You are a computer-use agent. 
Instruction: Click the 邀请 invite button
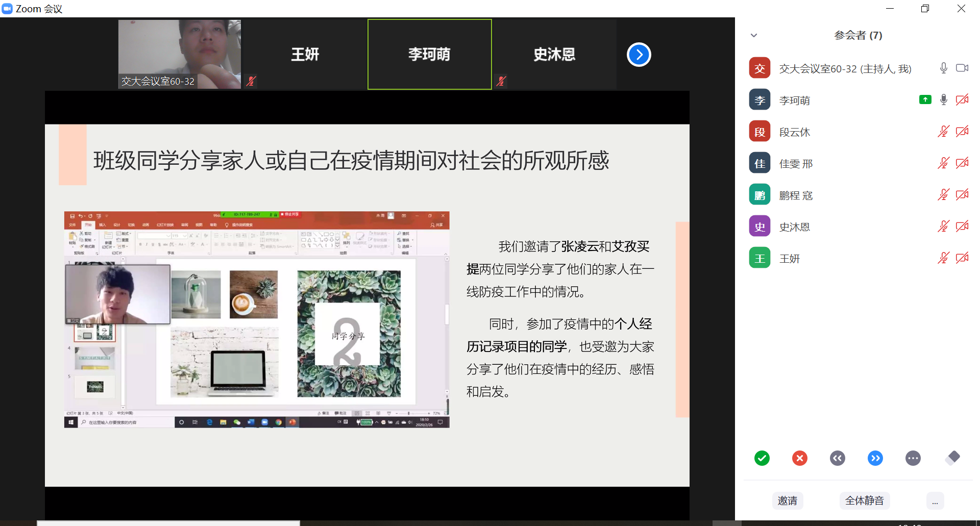point(787,500)
